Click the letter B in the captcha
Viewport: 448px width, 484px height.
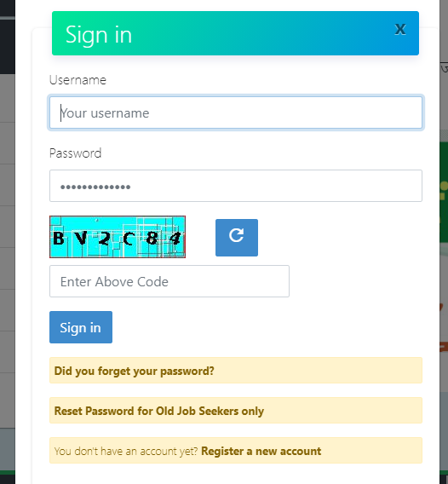[x=59, y=239]
